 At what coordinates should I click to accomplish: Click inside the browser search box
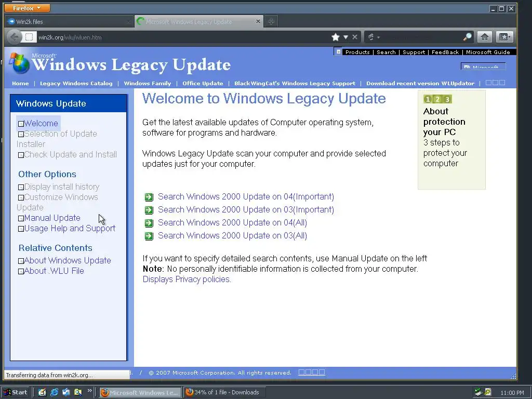point(421,37)
